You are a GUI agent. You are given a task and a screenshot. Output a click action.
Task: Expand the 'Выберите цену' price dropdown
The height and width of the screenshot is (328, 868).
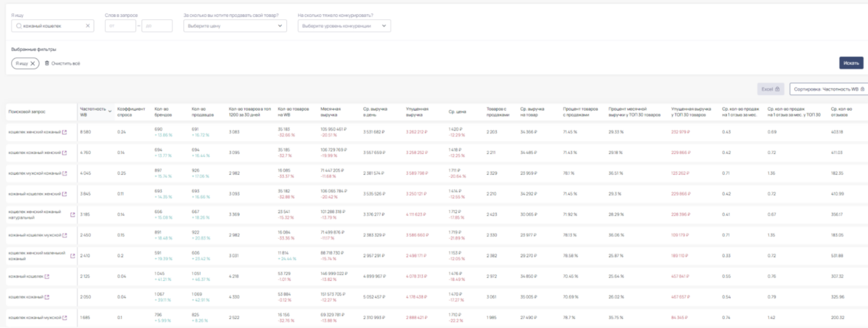pos(235,27)
